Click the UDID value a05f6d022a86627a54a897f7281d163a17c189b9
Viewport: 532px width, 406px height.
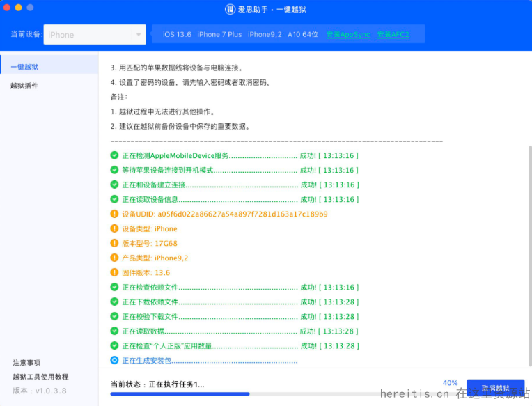(x=242, y=214)
